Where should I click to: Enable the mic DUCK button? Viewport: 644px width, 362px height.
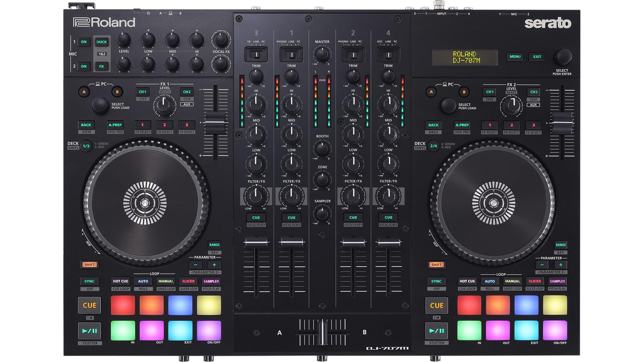click(x=102, y=42)
